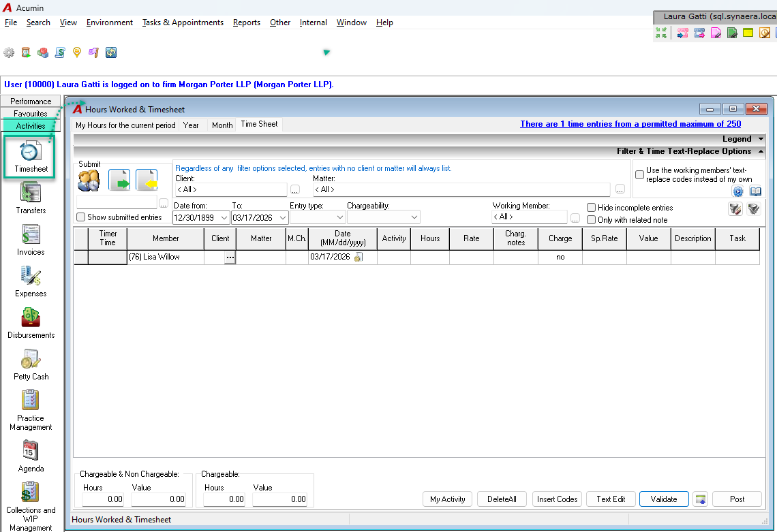
Task: Open the blue book icon for text-replace codes
Action: [755, 191]
